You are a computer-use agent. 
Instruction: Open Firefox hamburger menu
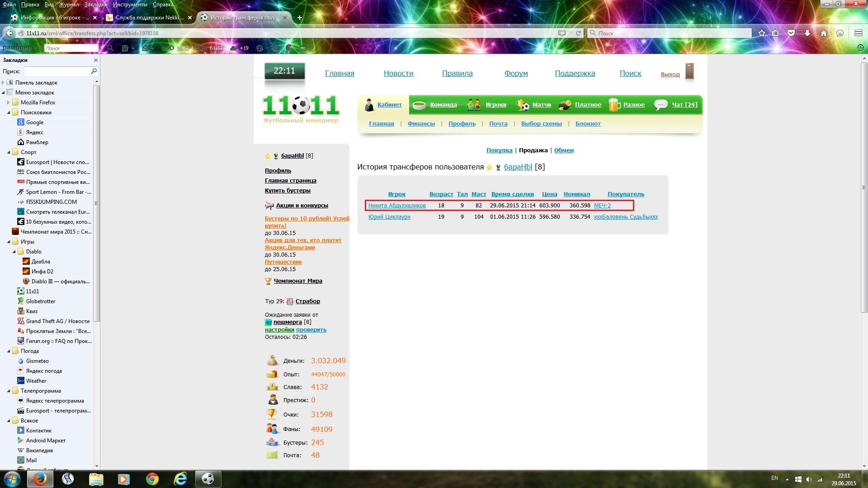858,33
